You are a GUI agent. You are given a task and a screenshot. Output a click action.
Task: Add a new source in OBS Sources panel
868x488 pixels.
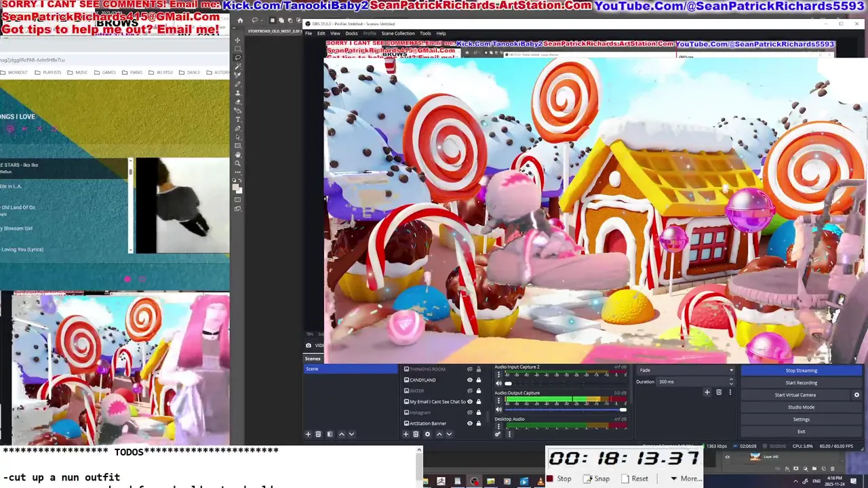[x=406, y=434]
